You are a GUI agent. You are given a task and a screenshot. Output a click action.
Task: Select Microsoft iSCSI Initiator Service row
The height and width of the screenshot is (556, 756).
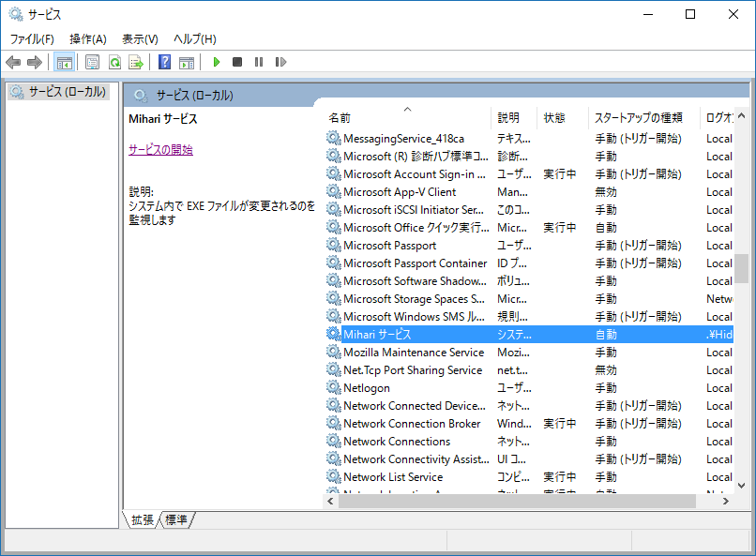(529, 210)
